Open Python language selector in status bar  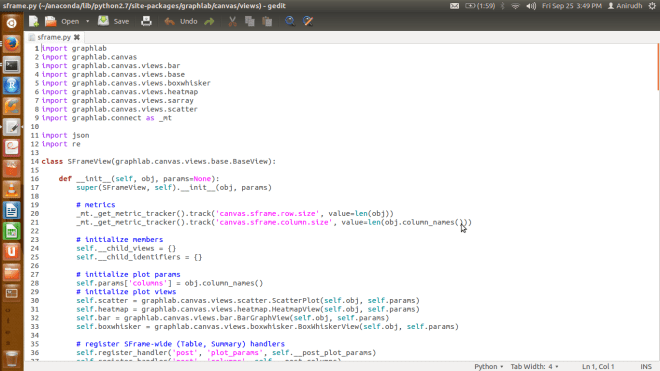489,366
